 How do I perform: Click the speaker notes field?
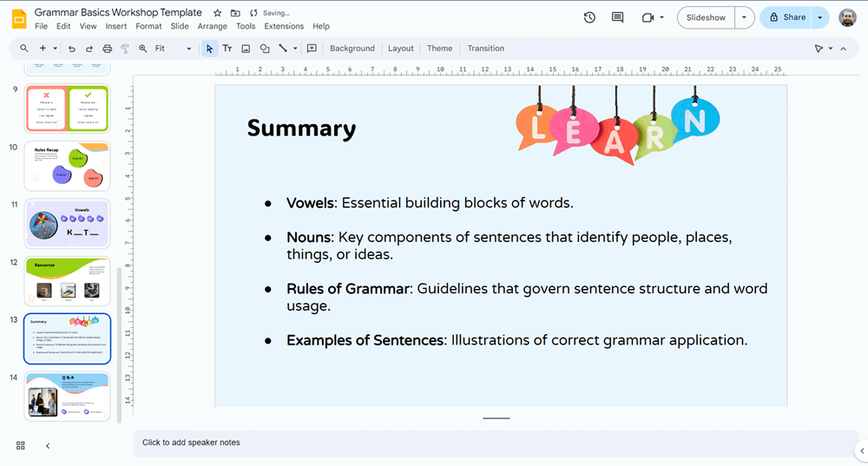(x=495, y=443)
